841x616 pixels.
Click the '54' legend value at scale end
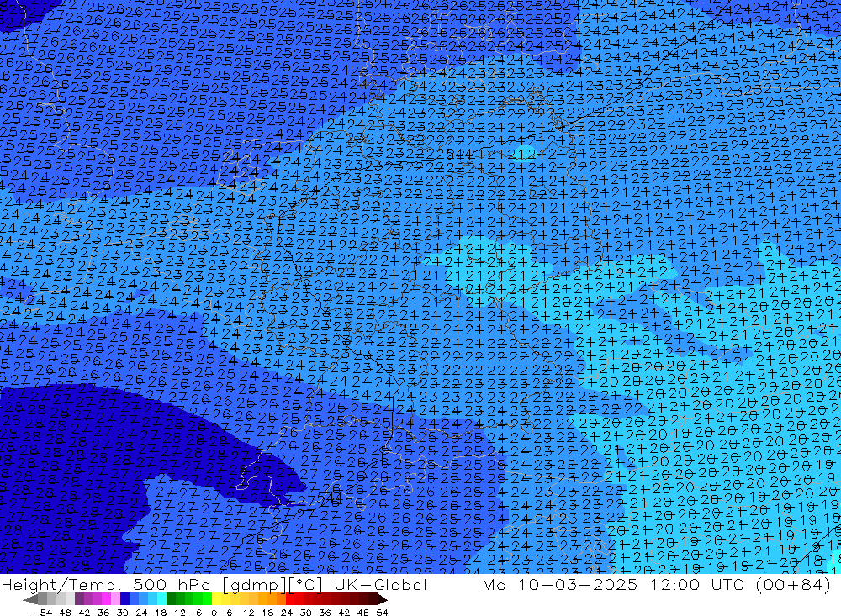point(382,613)
